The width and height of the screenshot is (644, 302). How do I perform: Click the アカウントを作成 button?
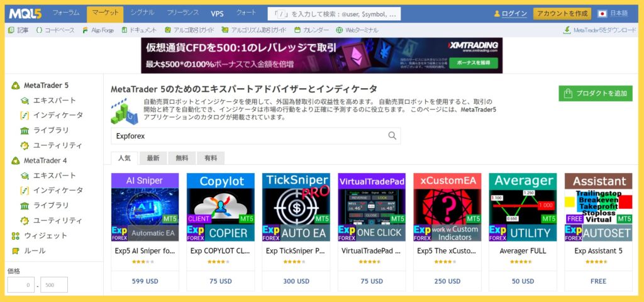tap(562, 14)
